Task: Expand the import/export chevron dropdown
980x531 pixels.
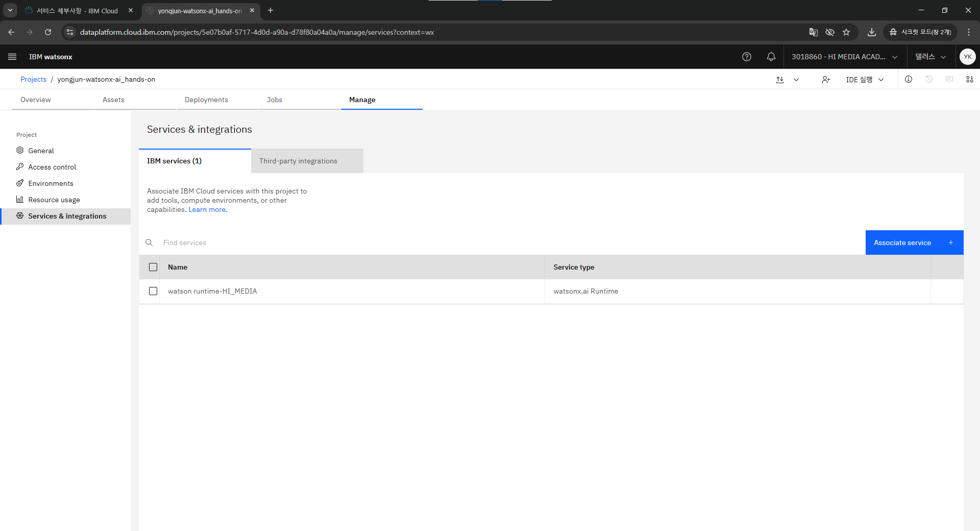Action: point(796,80)
